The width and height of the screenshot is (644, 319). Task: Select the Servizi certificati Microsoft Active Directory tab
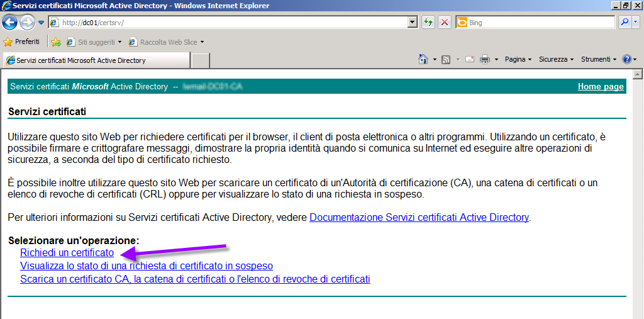pyautogui.click(x=96, y=60)
